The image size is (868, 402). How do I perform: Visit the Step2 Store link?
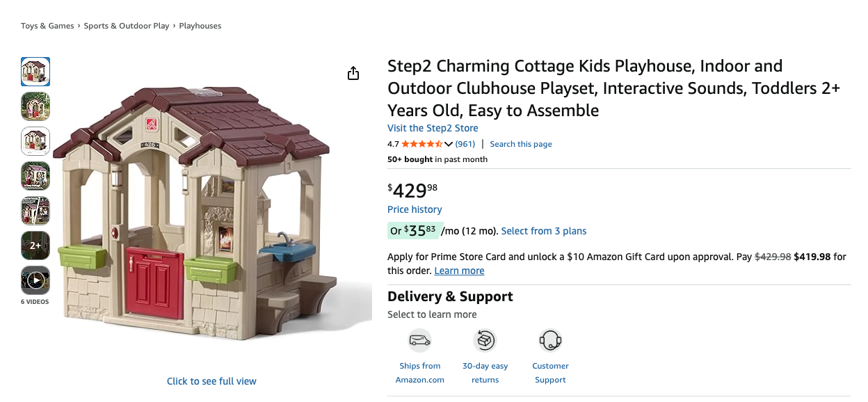[433, 128]
